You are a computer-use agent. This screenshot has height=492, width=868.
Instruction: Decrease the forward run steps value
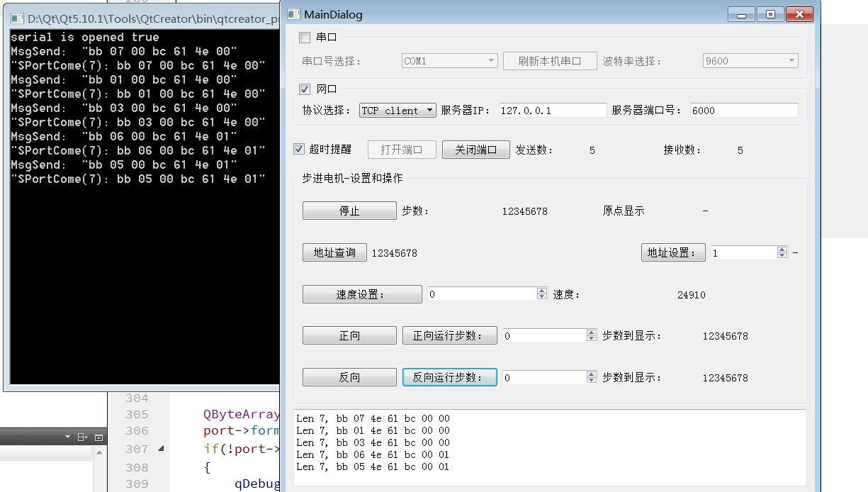pos(592,340)
